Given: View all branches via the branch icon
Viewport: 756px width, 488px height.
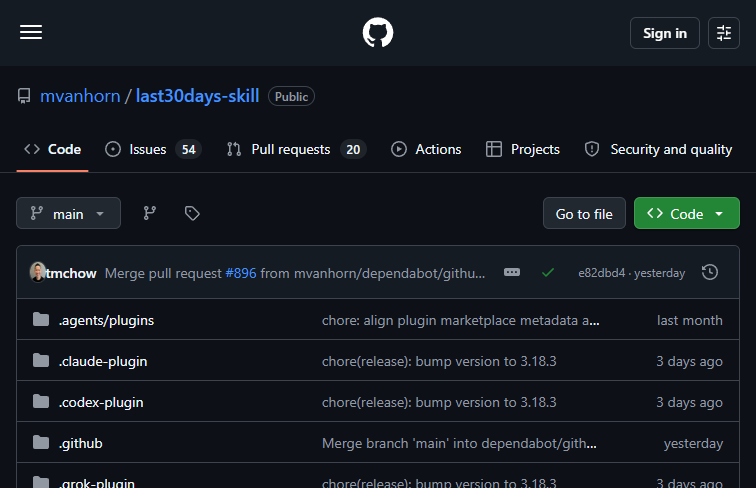Looking at the screenshot, I should pos(149,213).
